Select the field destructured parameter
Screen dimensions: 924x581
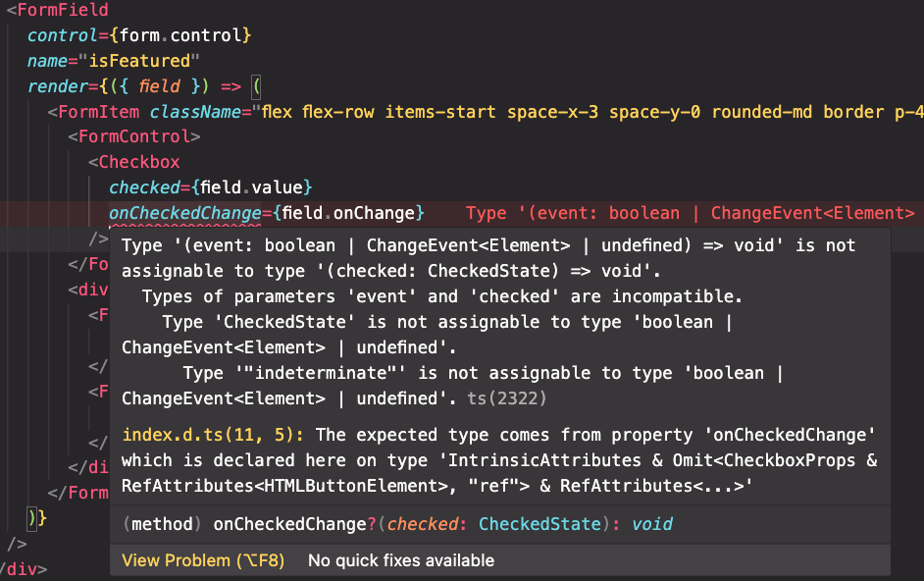158,85
